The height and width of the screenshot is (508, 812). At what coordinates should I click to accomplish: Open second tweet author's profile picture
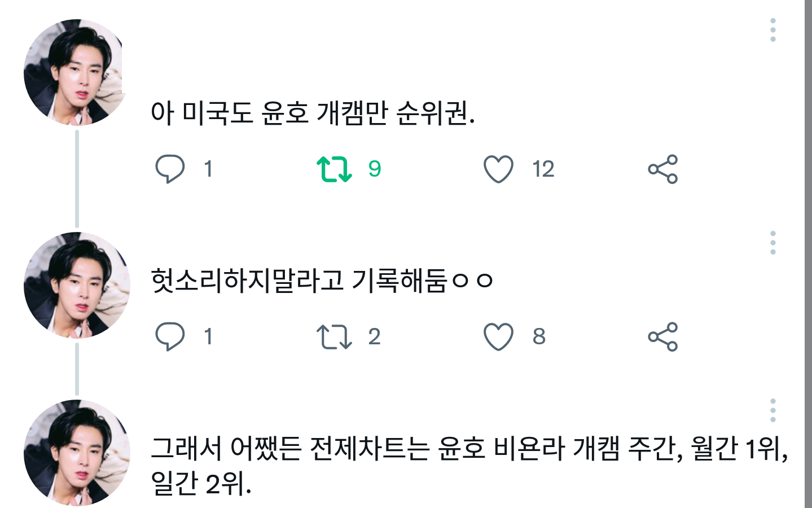point(77,285)
